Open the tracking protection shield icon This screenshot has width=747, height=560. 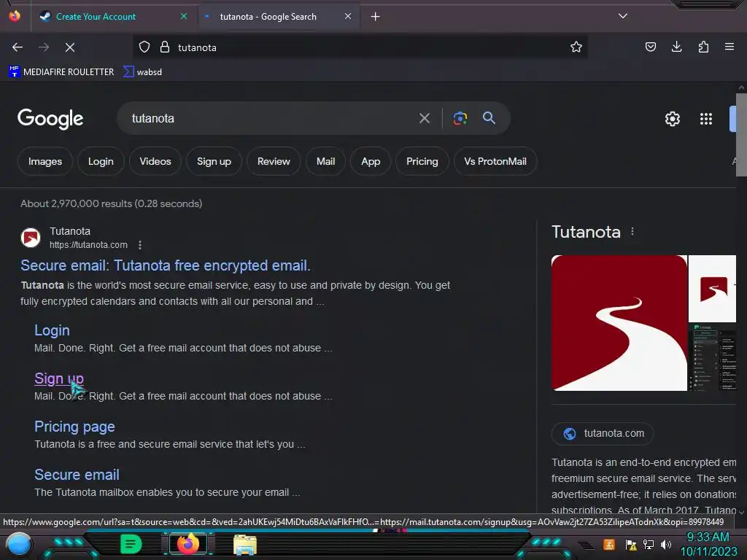coord(144,47)
